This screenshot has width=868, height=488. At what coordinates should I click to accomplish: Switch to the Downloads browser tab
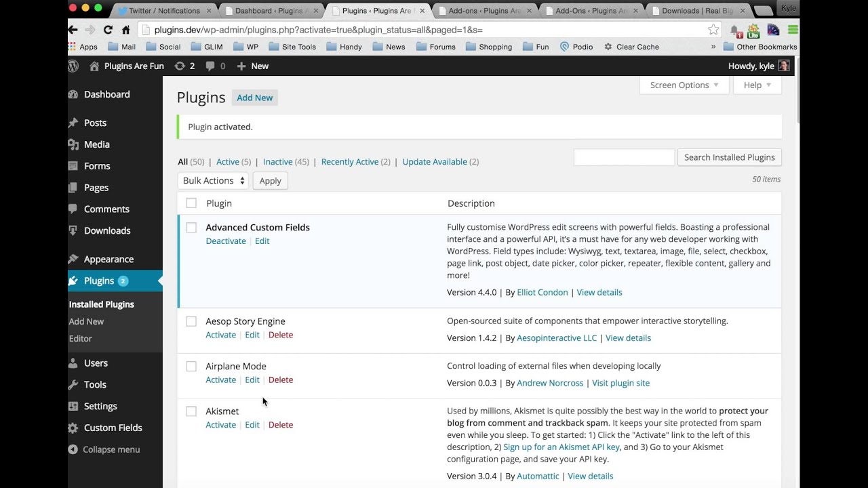pos(697,10)
